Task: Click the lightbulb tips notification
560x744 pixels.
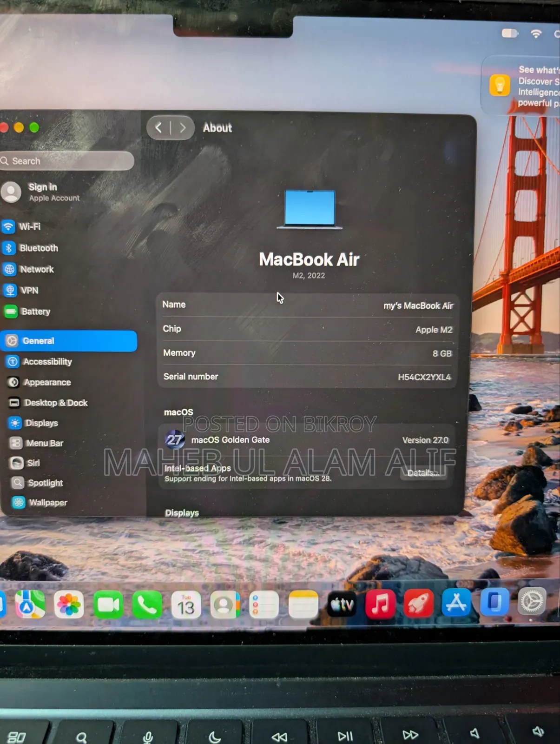Action: (520, 86)
